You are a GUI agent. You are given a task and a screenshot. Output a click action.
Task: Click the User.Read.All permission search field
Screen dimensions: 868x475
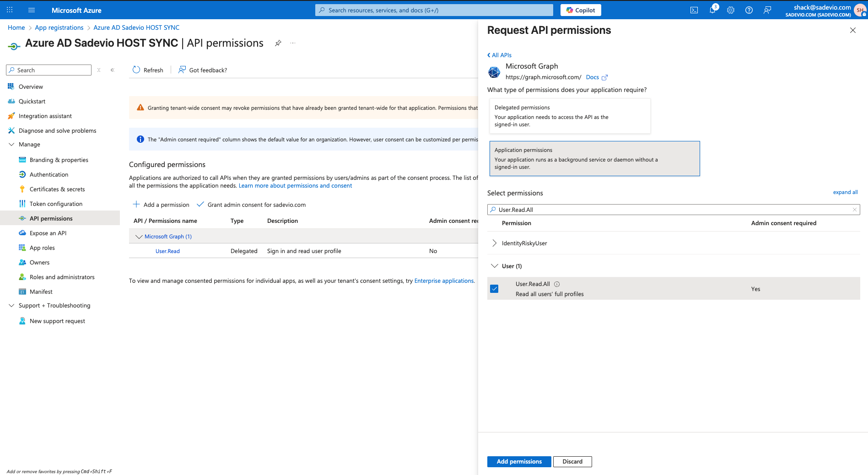(x=673, y=210)
